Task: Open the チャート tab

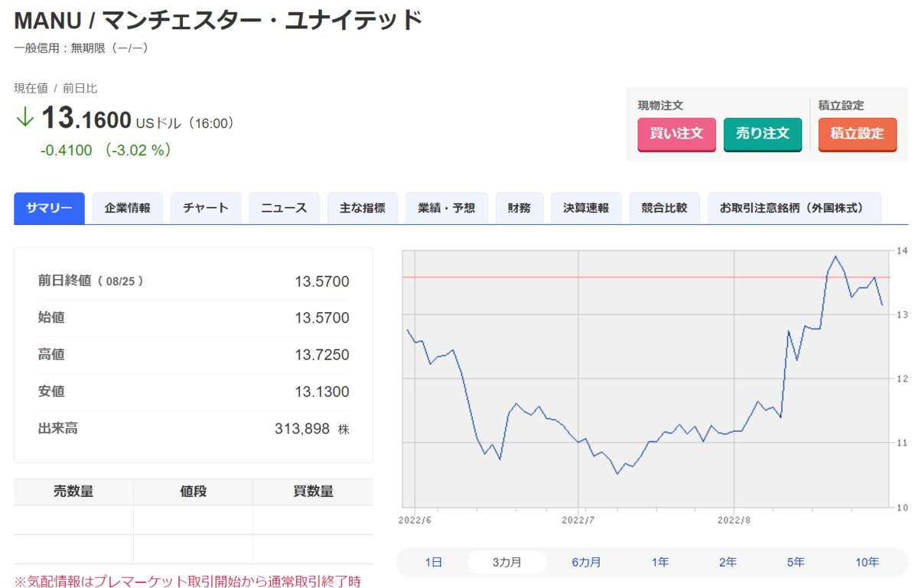Action: 206,208
